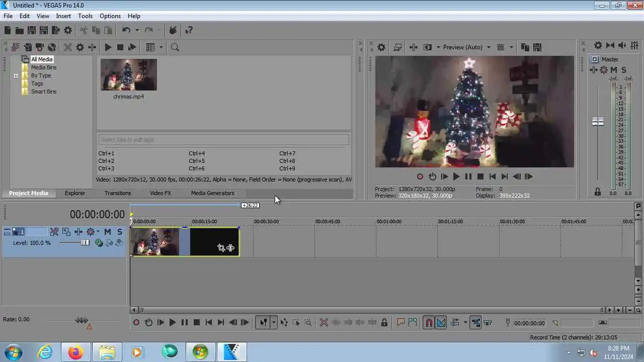
Task: Click the Open project folder icon
Action: coord(20,31)
